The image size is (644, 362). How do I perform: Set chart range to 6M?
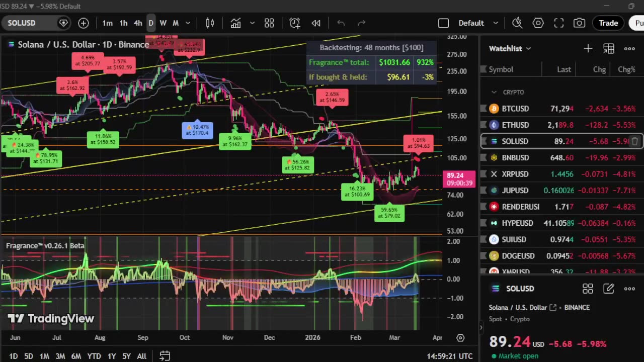coord(76,356)
